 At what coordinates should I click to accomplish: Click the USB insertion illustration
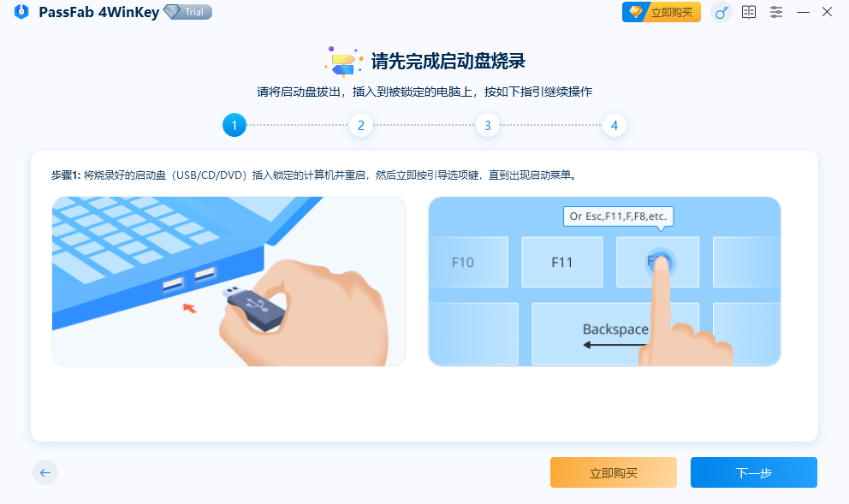tap(229, 282)
